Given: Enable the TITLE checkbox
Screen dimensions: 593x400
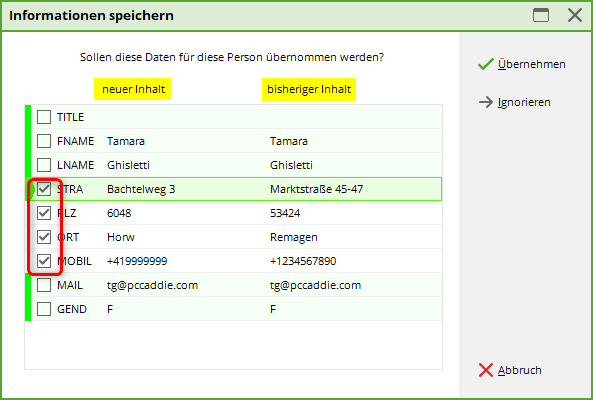Looking at the screenshot, I should click(44, 117).
